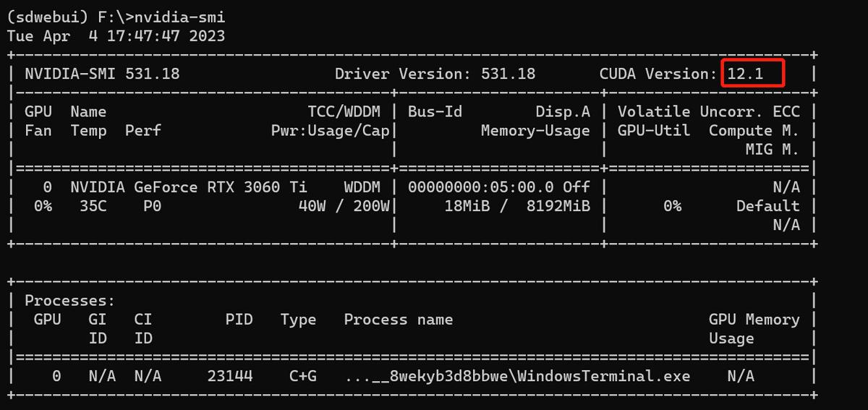Click the 35C temperature reading

(x=93, y=205)
